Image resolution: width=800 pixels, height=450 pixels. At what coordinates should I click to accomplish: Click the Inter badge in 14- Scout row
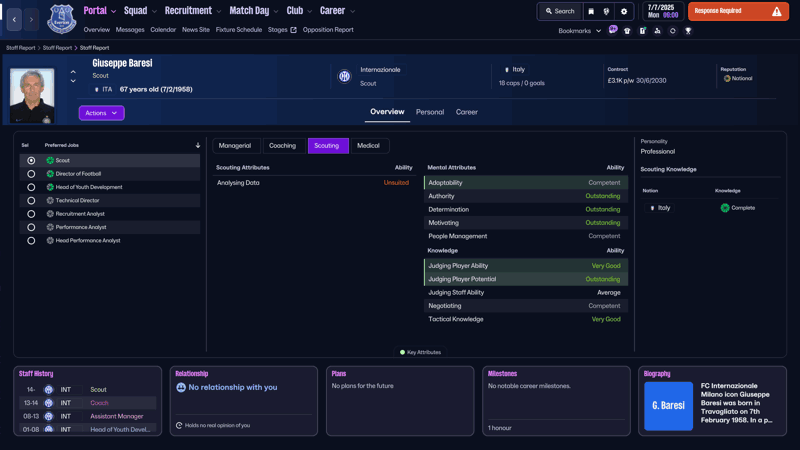click(48, 389)
